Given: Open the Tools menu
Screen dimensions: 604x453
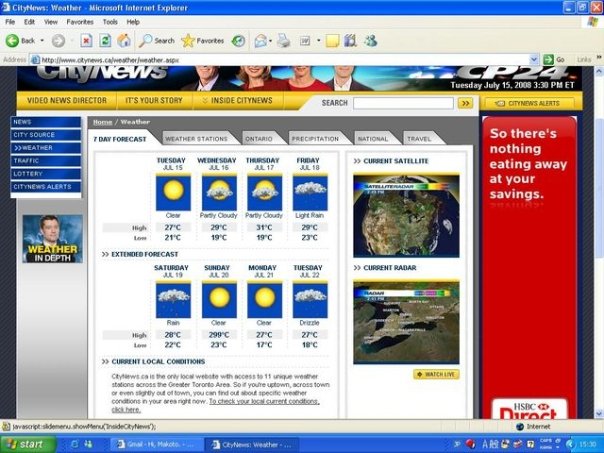Looking at the screenshot, I should 110,21.
